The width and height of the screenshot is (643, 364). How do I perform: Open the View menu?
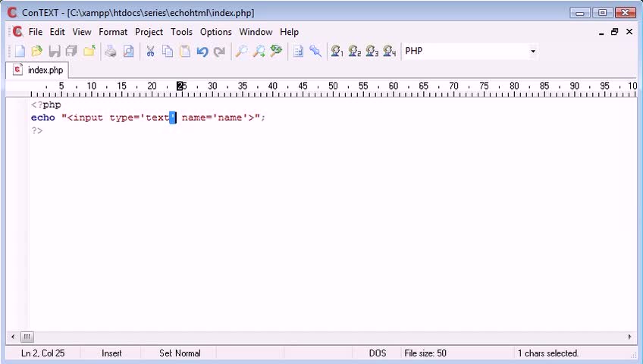tap(82, 32)
